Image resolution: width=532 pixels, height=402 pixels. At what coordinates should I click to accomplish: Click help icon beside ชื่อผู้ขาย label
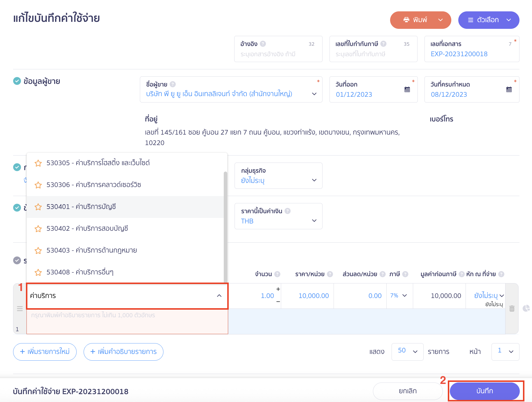173,84
